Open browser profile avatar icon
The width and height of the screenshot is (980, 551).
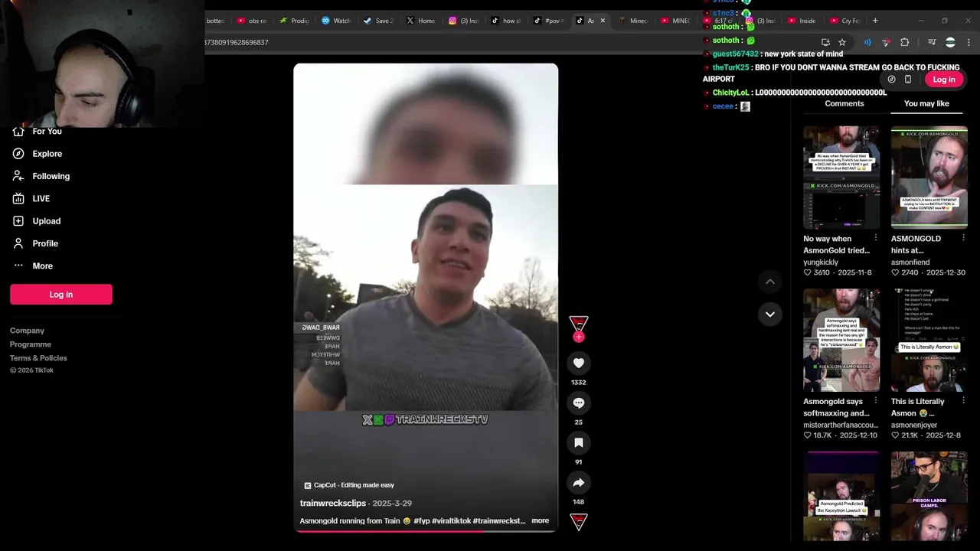950,42
